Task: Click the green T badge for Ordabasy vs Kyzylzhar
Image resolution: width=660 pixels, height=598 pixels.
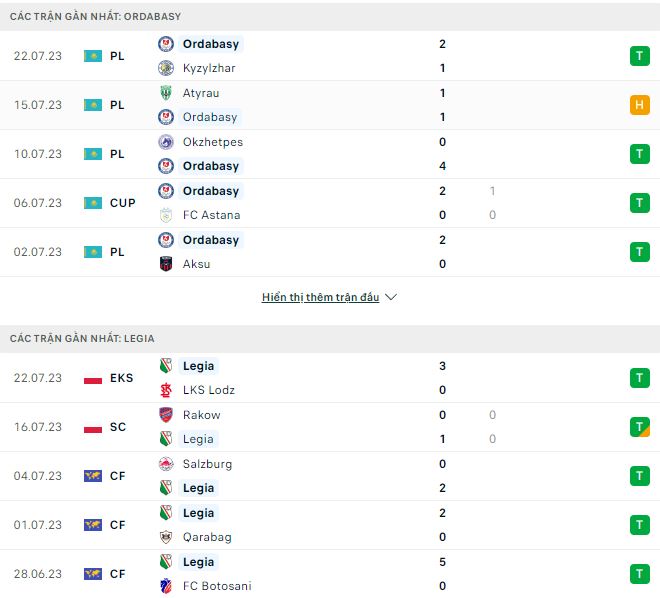Action: point(640,56)
